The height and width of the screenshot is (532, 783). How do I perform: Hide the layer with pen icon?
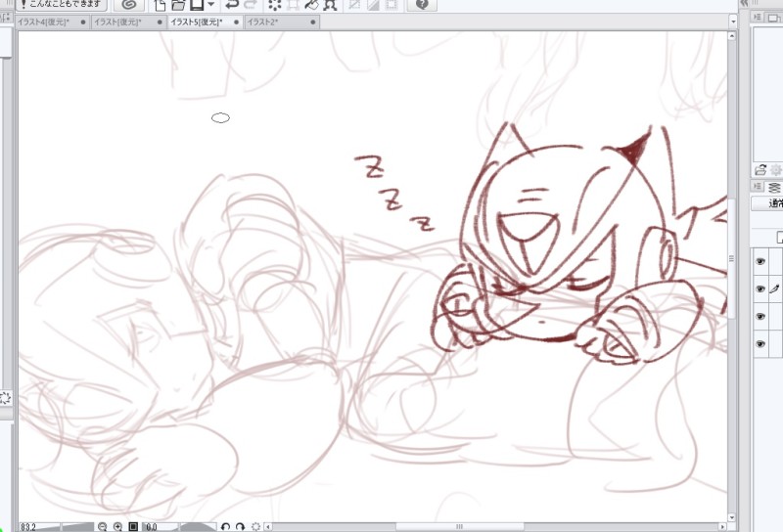pyautogui.click(x=760, y=288)
